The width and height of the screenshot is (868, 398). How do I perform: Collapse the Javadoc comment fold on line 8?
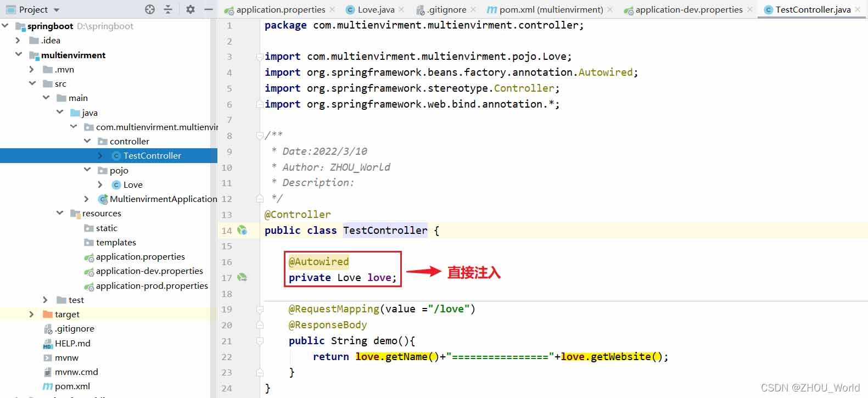(259, 136)
